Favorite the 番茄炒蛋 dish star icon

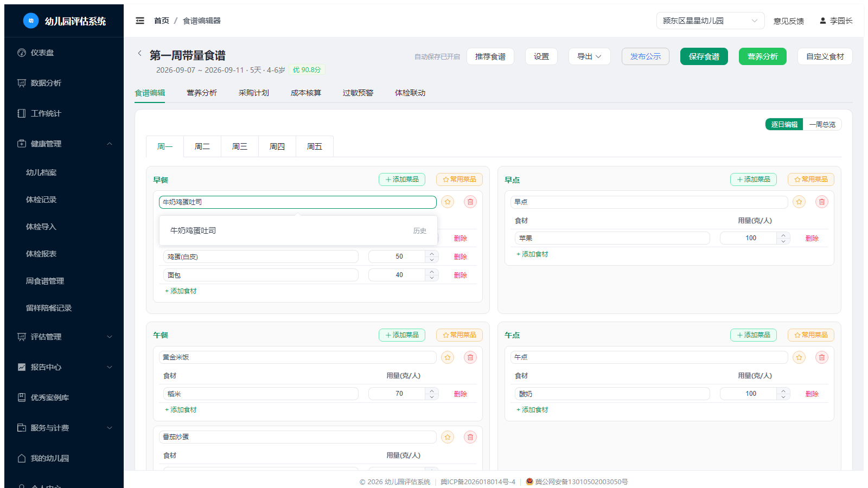coord(448,437)
